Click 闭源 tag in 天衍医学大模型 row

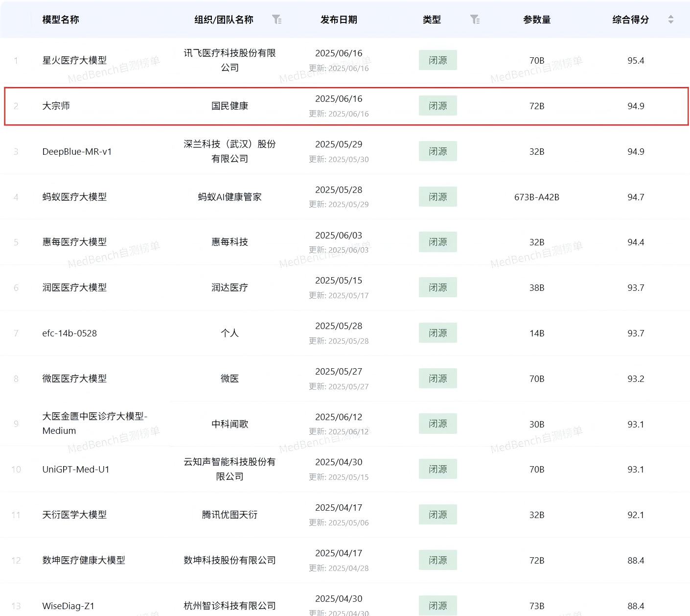pos(438,515)
